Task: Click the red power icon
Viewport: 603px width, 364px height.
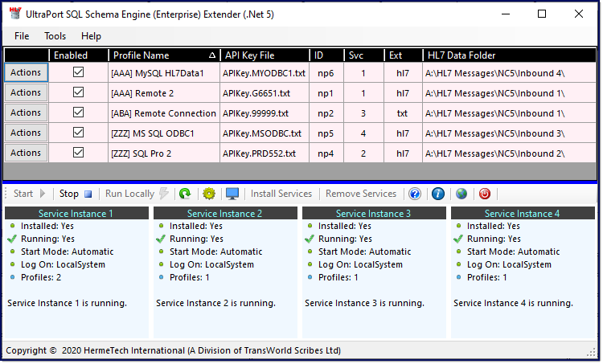Action: (485, 194)
